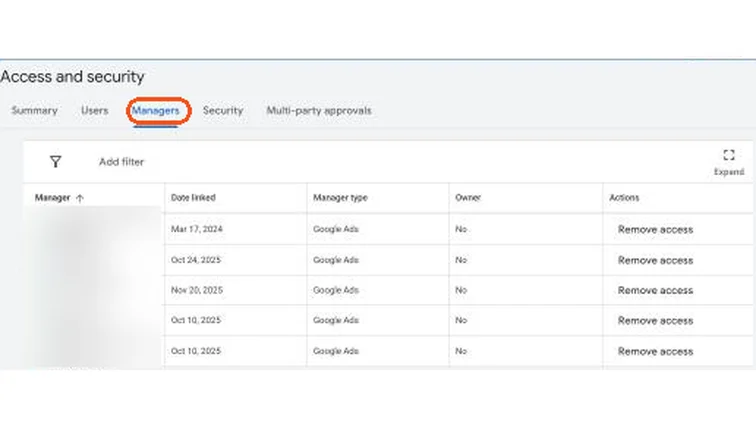
Task: Select the Managers tab
Action: coord(156,110)
